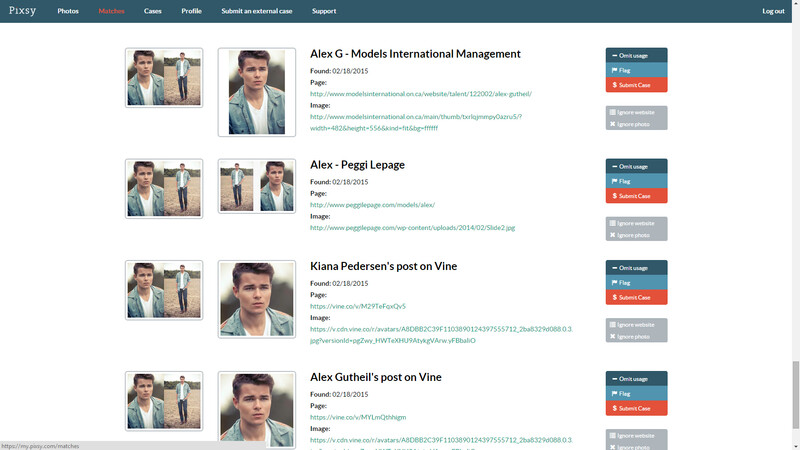Ignore website for Alex G Models International
The image size is (800, 450).
[x=636, y=112]
